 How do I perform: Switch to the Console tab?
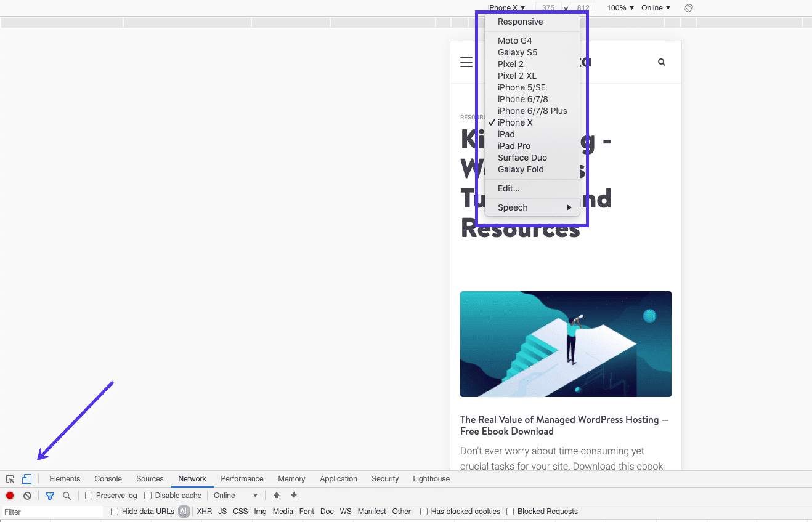click(x=108, y=478)
